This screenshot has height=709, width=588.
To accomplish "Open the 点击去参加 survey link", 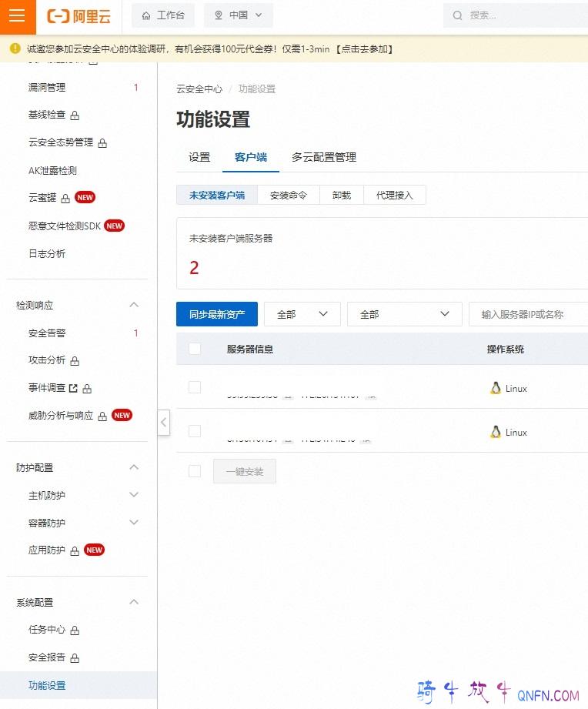I will click(x=366, y=49).
